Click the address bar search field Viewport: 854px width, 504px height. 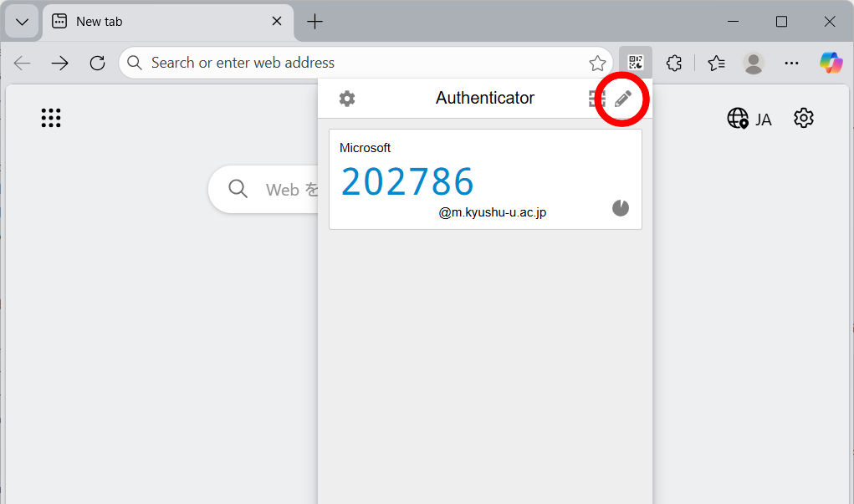(366, 64)
